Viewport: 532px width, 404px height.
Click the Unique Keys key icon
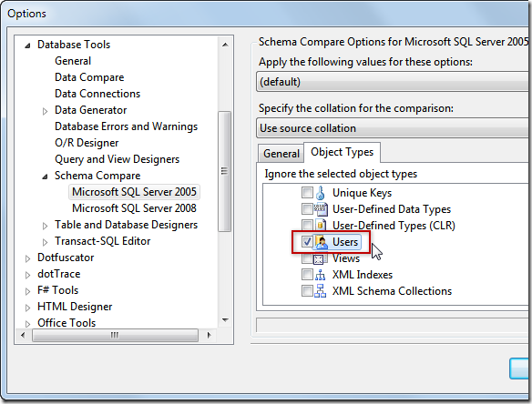(x=321, y=193)
